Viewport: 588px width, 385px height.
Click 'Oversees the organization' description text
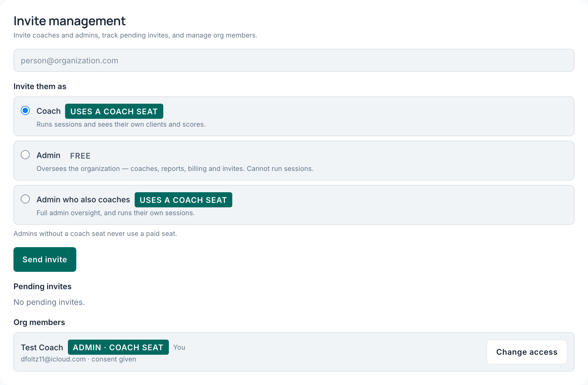tap(175, 169)
